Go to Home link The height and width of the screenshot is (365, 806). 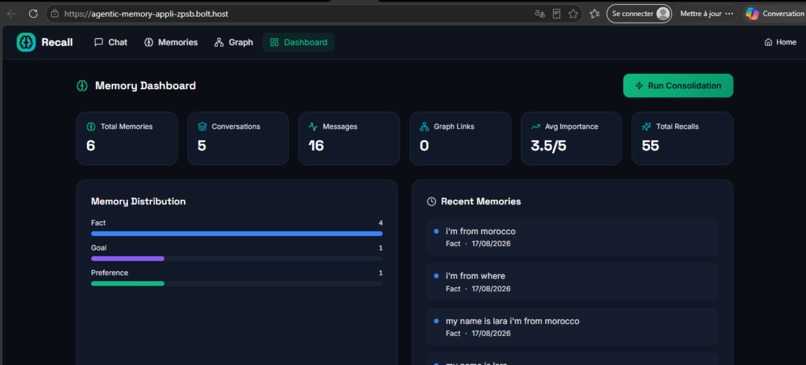click(780, 42)
